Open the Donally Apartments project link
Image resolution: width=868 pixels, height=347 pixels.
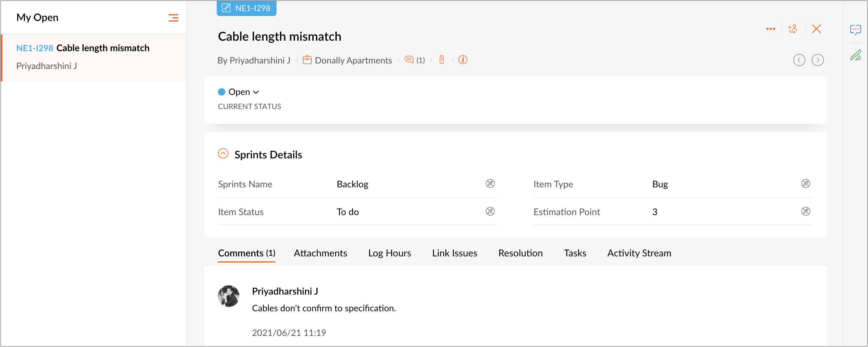[353, 60]
